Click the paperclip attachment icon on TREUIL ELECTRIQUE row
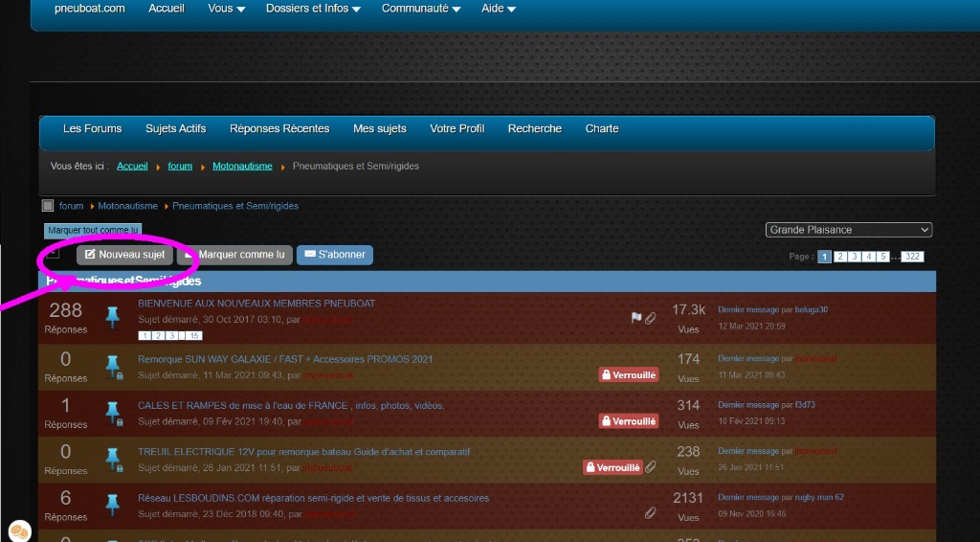The image size is (980, 542). (x=651, y=467)
